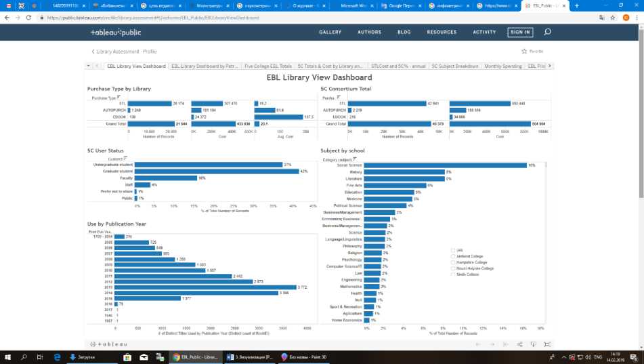
Task: Open Windows taskbar search icon
Action: pyautogui.click(x=24, y=357)
